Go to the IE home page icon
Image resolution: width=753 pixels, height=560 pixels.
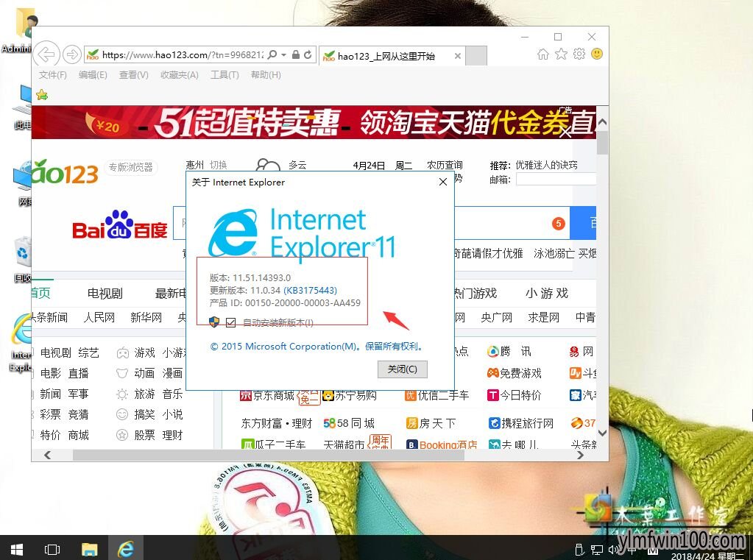pos(542,54)
